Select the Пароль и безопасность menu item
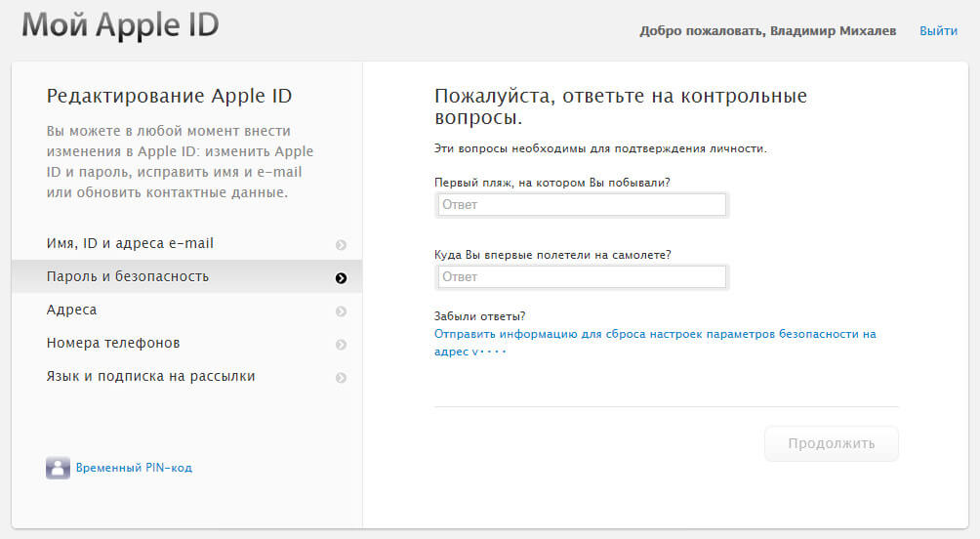The image size is (980, 539). point(128,276)
